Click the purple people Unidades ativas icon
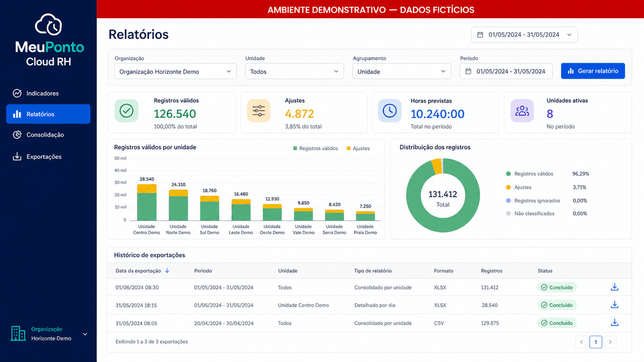 click(522, 111)
